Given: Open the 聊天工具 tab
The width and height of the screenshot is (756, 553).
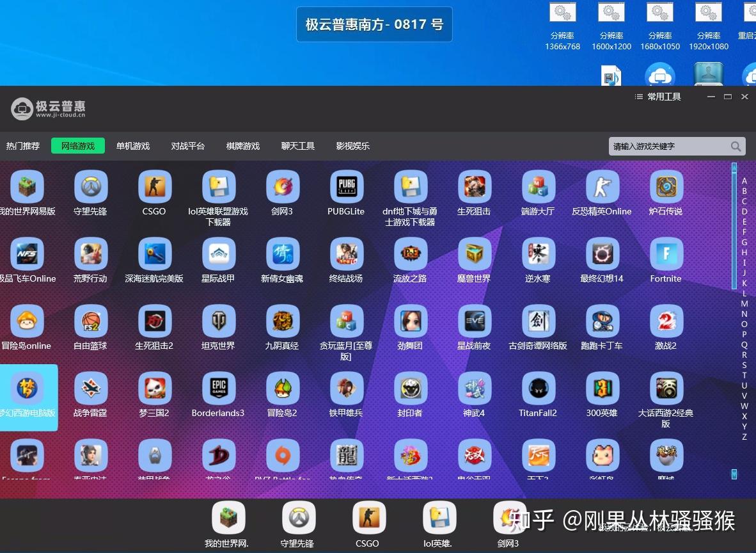Looking at the screenshot, I should coord(298,146).
